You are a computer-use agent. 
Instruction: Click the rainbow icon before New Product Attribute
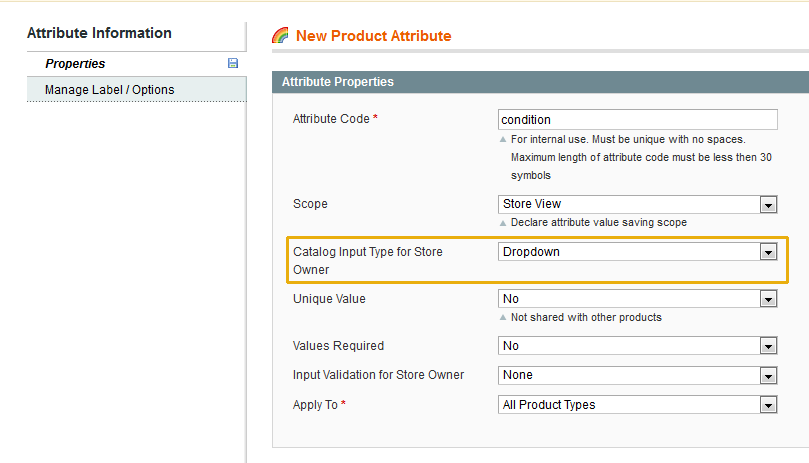[x=281, y=36]
